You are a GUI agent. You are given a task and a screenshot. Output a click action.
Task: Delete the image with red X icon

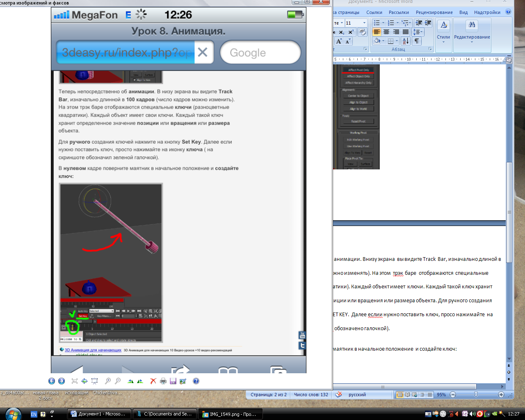[153, 381]
